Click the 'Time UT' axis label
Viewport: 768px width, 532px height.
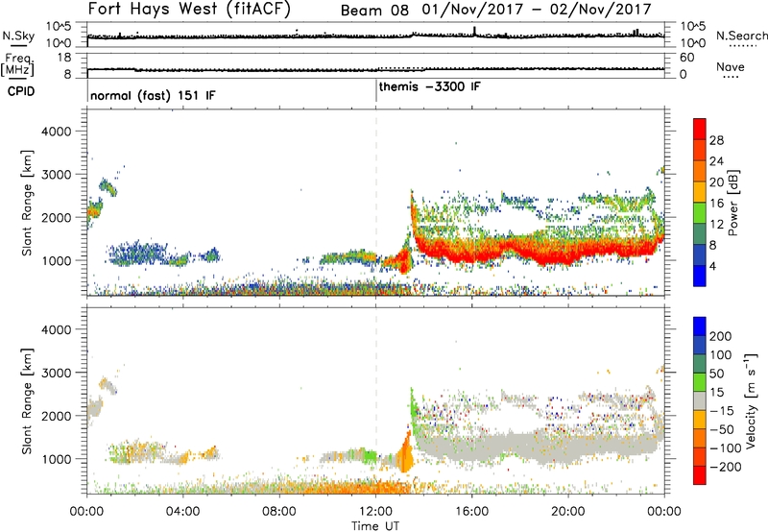375,525
